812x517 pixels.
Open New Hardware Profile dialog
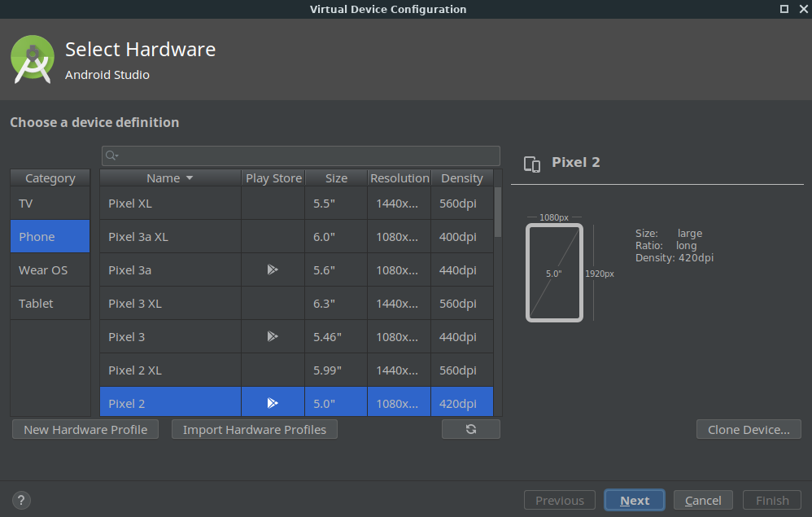85,429
